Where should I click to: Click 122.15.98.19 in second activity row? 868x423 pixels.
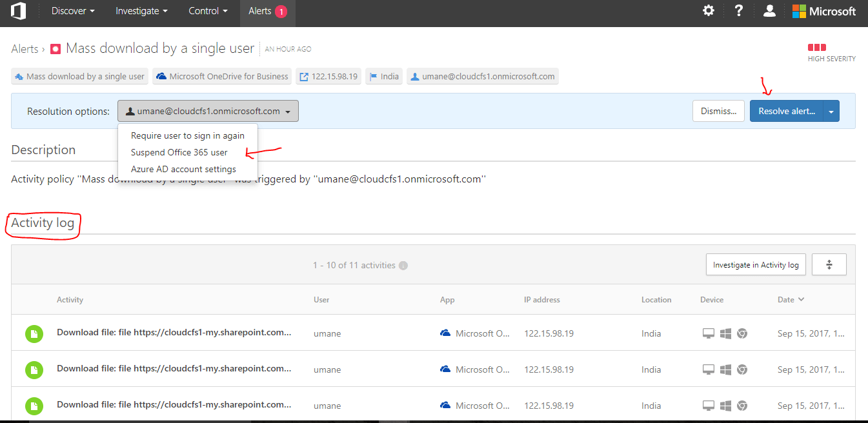(x=549, y=370)
